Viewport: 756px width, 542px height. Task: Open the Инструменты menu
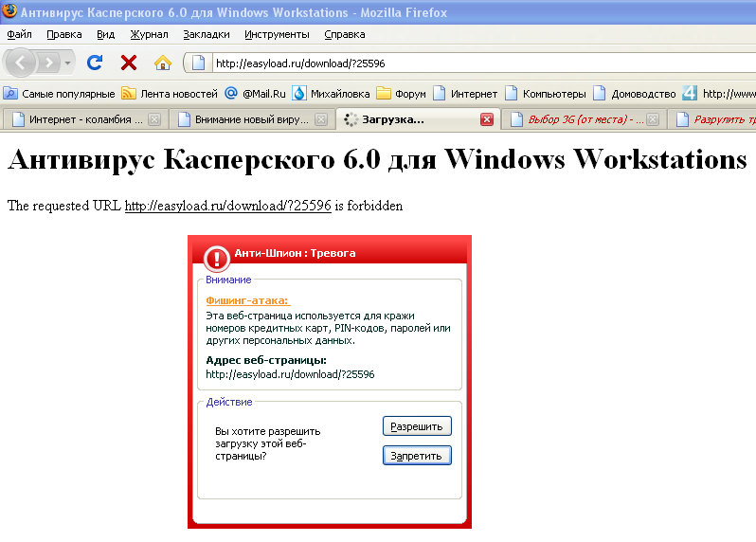pos(277,34)
